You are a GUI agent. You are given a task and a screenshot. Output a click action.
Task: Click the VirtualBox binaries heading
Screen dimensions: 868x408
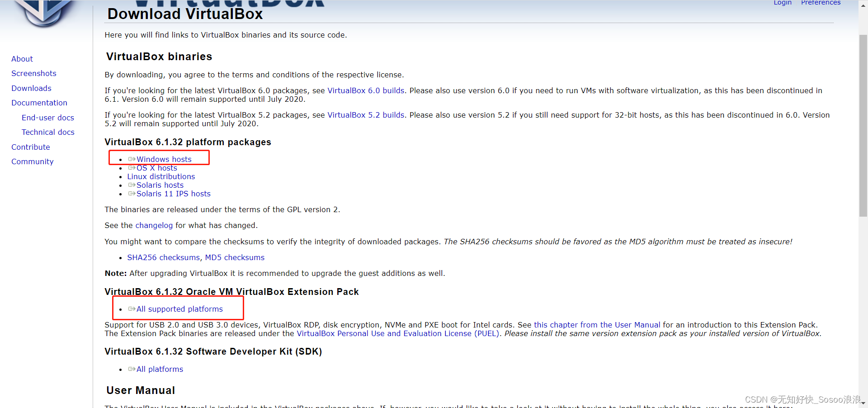pyautogui.click(x=159, y=57)
